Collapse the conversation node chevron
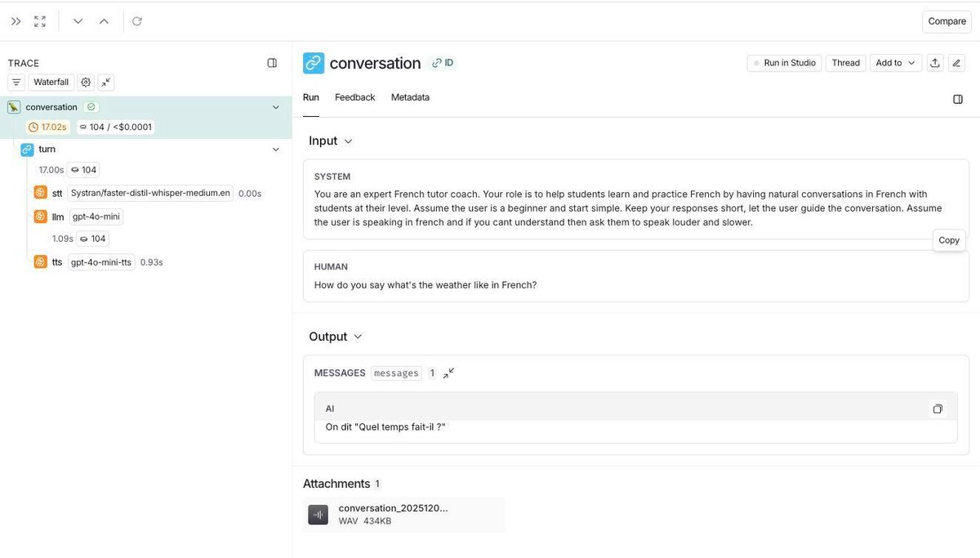 276,107
